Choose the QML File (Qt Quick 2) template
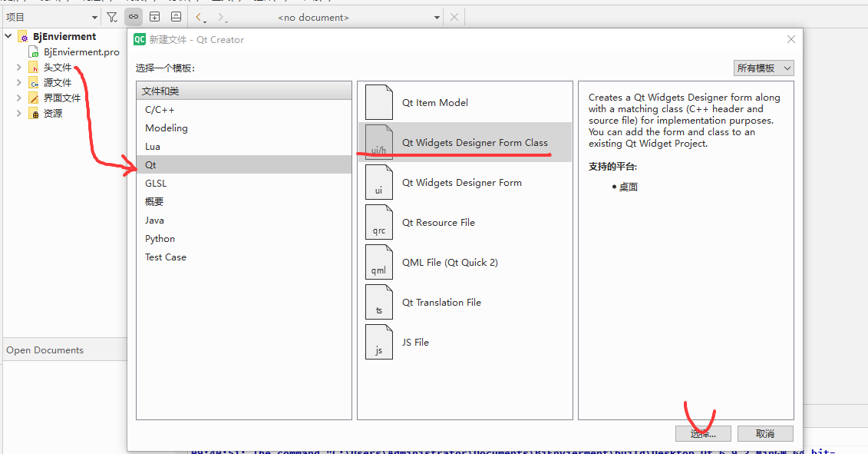This screenshot has width=868, height=454. [465, 262]
